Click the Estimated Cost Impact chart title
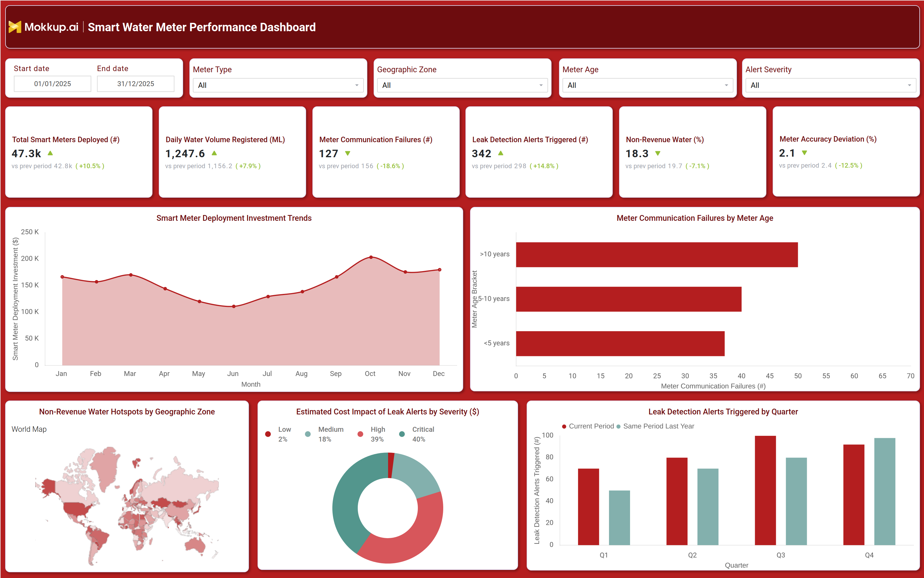 pos(388,412)
